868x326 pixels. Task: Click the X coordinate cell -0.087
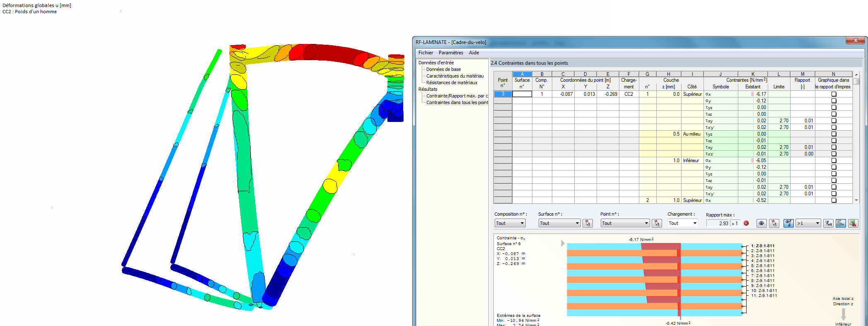(x=563, y=94)
